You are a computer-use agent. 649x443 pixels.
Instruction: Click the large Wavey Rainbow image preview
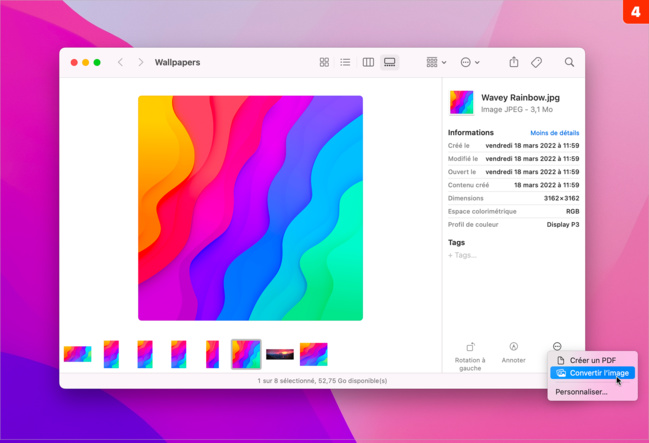pyautogui.click(x=250, y=208)
